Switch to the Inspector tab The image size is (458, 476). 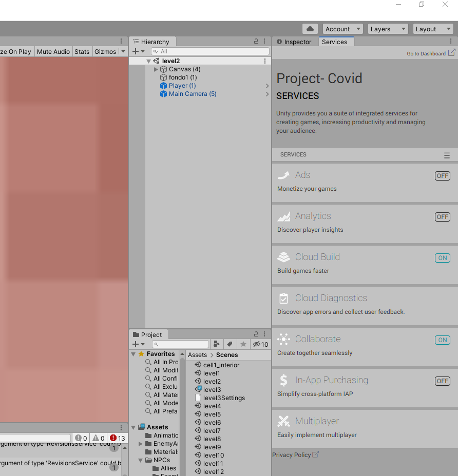[x=294, y=42]
